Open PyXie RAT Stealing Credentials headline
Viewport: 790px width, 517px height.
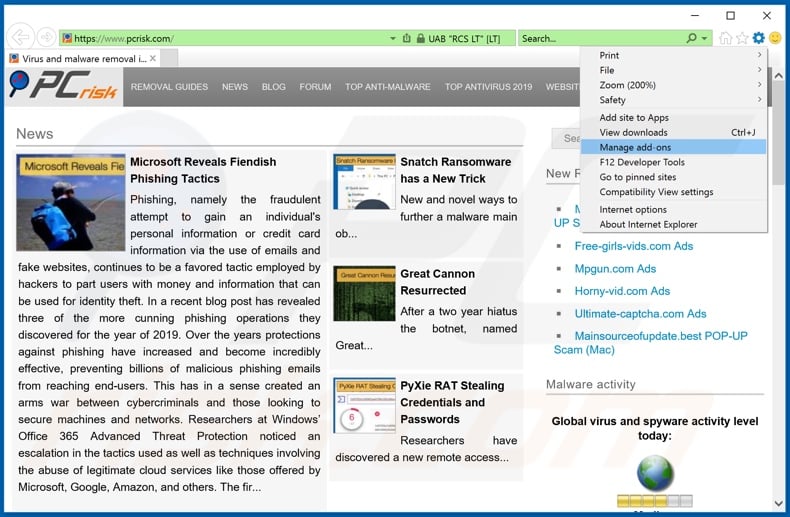(x=452, y=402)
